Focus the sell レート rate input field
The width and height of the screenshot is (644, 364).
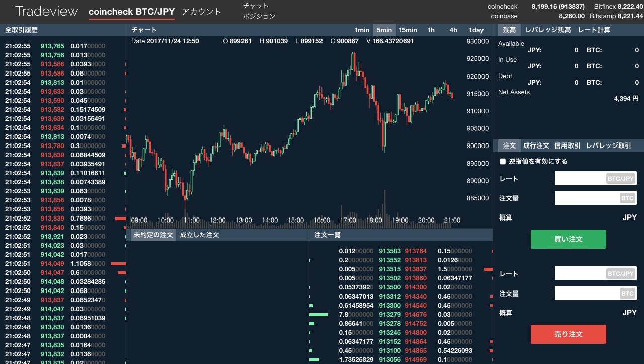[x=596, y=273]
